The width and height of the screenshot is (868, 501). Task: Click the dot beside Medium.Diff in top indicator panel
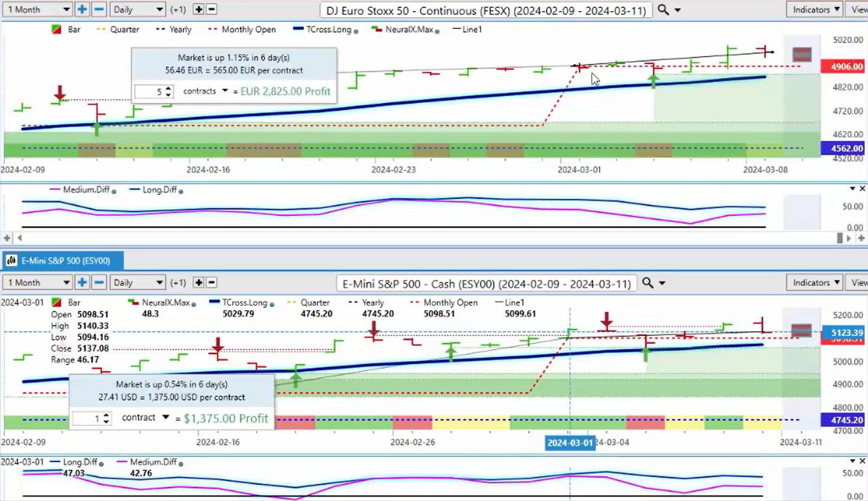click(114, 191)
